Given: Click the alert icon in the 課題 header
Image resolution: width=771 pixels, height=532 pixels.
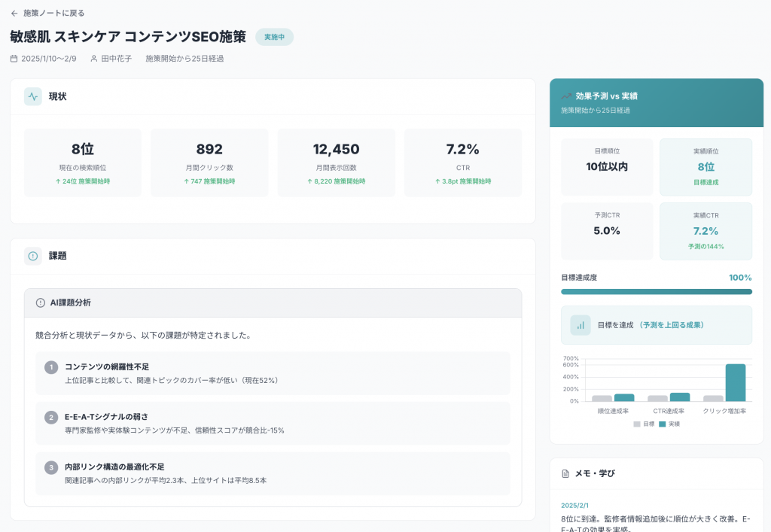Looking at the screenshot, I should (33, 256).
